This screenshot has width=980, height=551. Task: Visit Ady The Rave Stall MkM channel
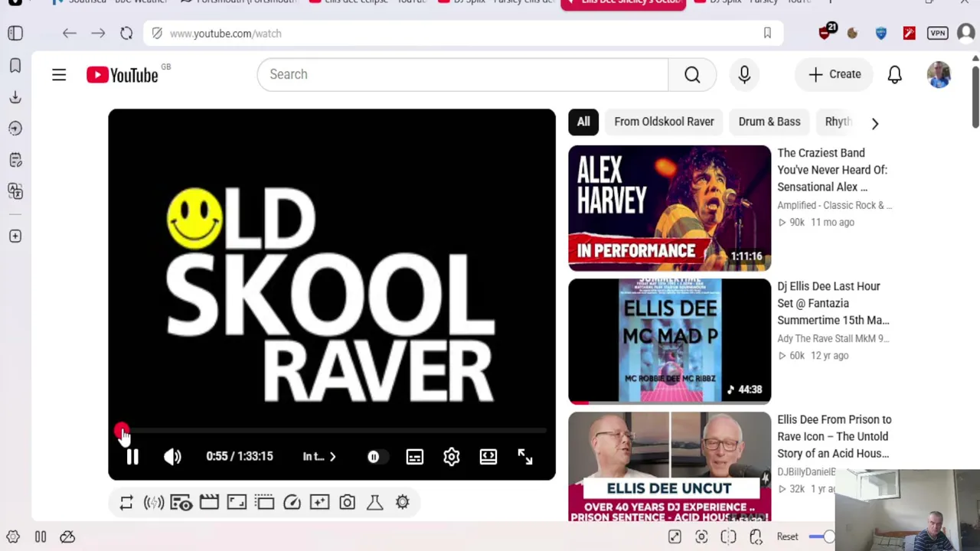(x=833, y=338)
